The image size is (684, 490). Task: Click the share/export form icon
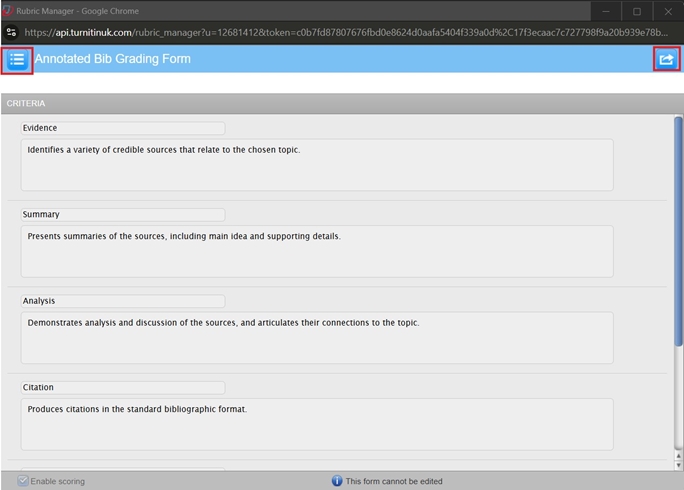point(666,59)
